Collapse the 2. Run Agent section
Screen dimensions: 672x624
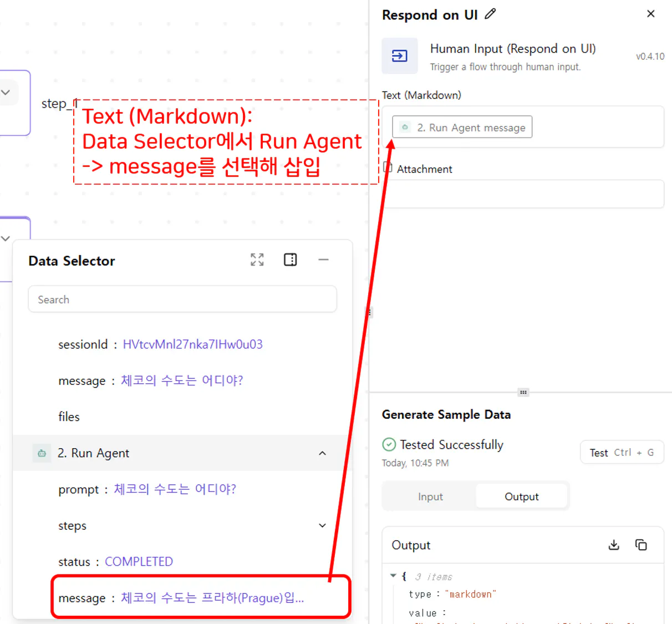pyautogui.click(x=323, y=453)
